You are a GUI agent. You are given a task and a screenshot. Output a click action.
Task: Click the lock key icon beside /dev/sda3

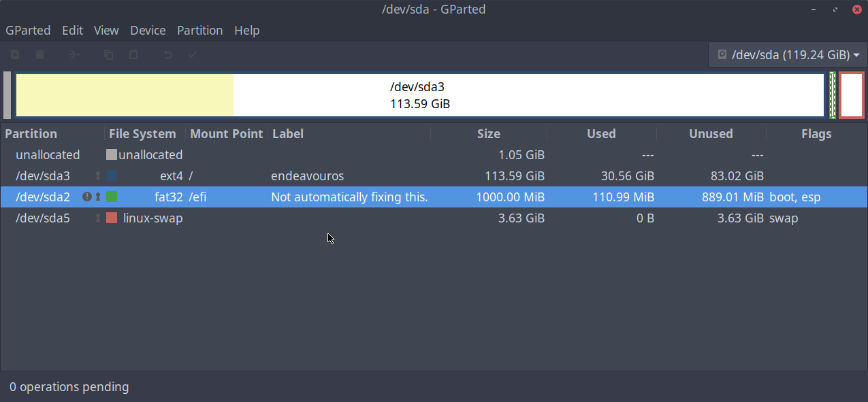click(x=97, y=176)
